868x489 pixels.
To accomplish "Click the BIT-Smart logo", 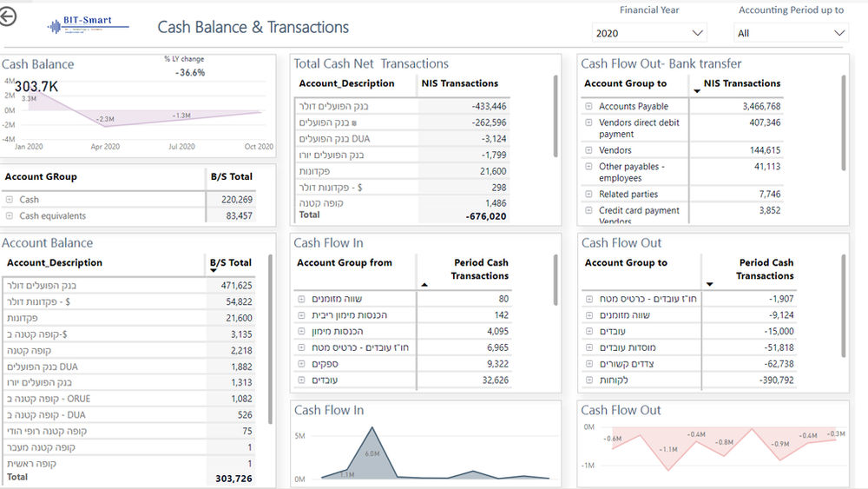I will [88, 25].
